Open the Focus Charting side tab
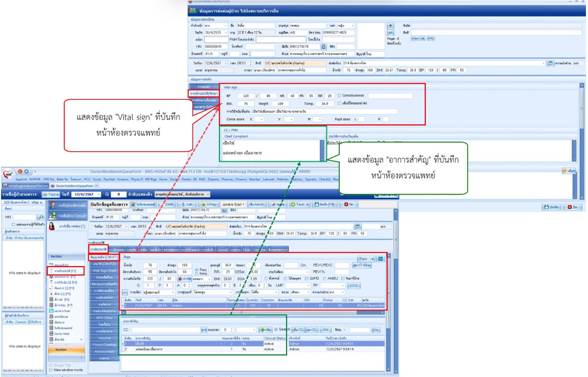588x377 pixels. [104, 345]
